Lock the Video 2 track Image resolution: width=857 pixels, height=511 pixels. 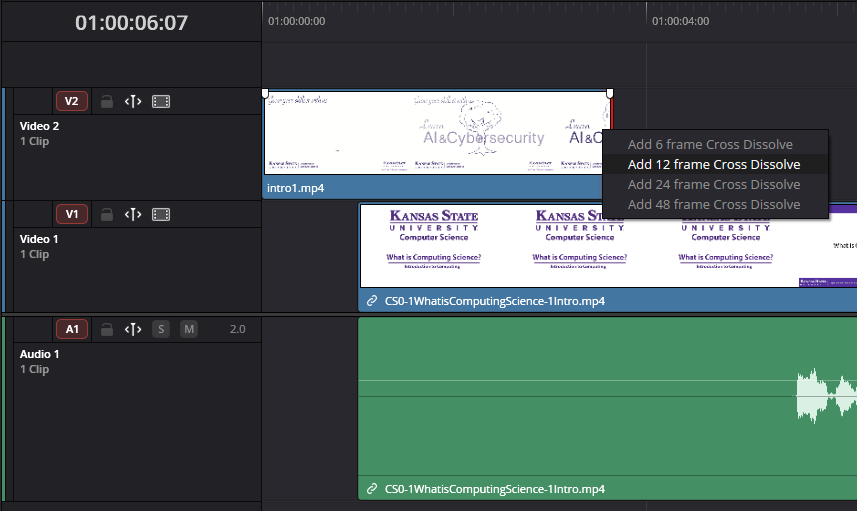pos(107,101)
